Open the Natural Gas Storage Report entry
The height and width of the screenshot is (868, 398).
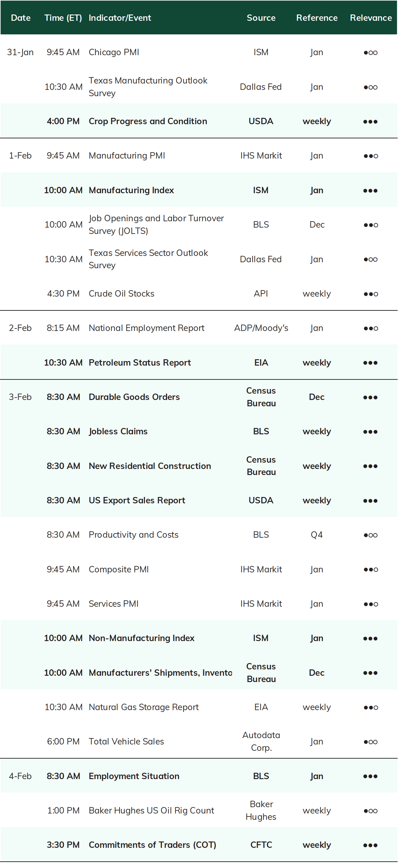144,707
